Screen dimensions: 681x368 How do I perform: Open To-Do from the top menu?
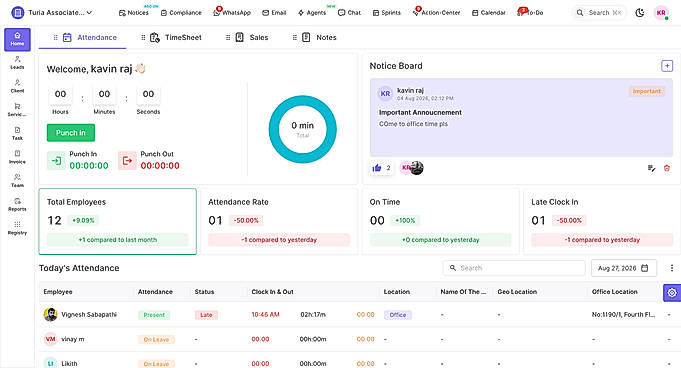click(x=530, y=13)
